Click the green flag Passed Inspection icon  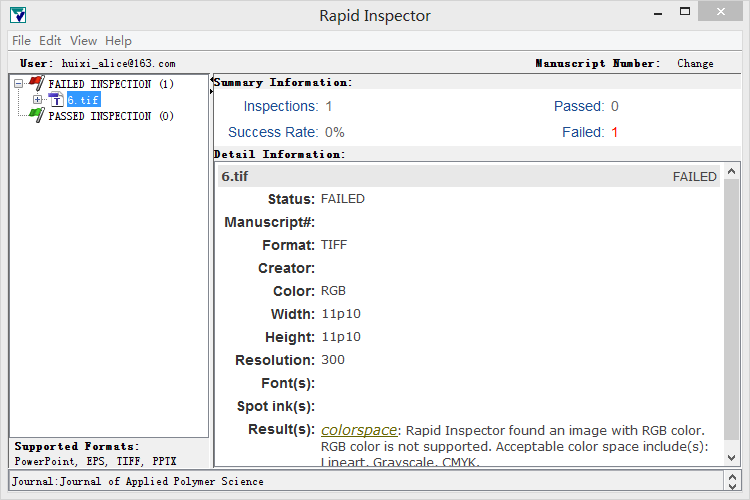[x=36, y=116]
